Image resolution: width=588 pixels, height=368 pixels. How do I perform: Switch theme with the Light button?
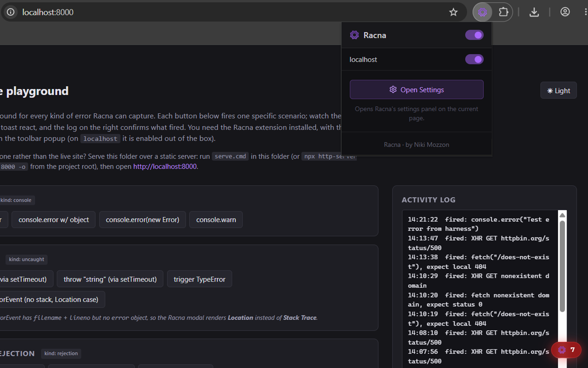coord(559,91)
